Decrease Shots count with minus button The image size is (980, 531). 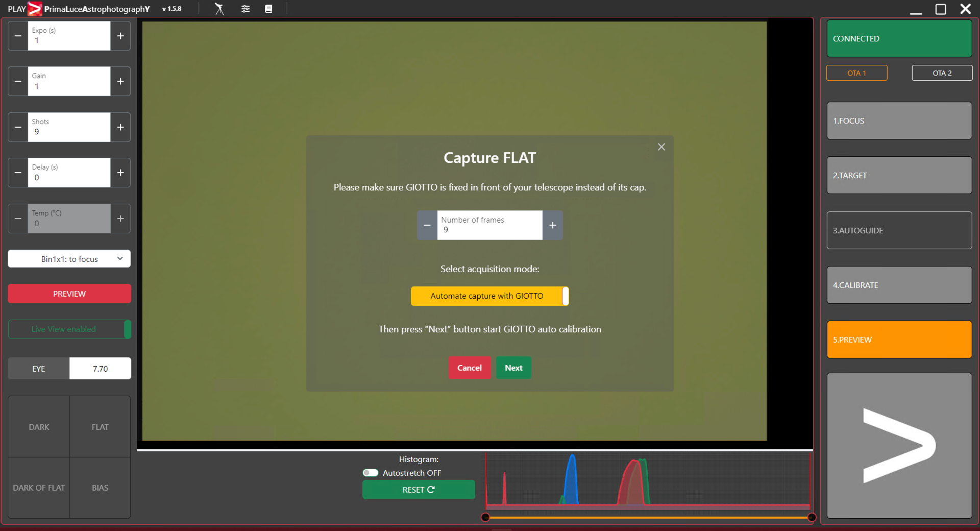point(18,127)
